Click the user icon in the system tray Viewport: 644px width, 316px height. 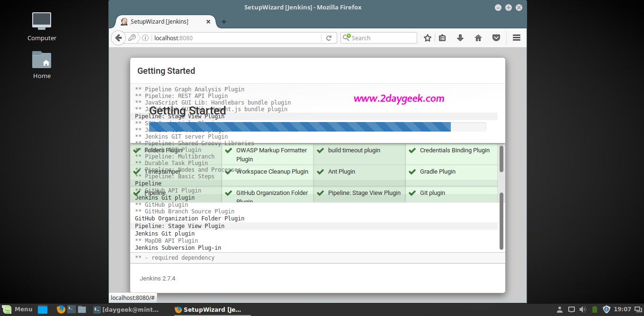pyautogui.click(x=560, y=309)
